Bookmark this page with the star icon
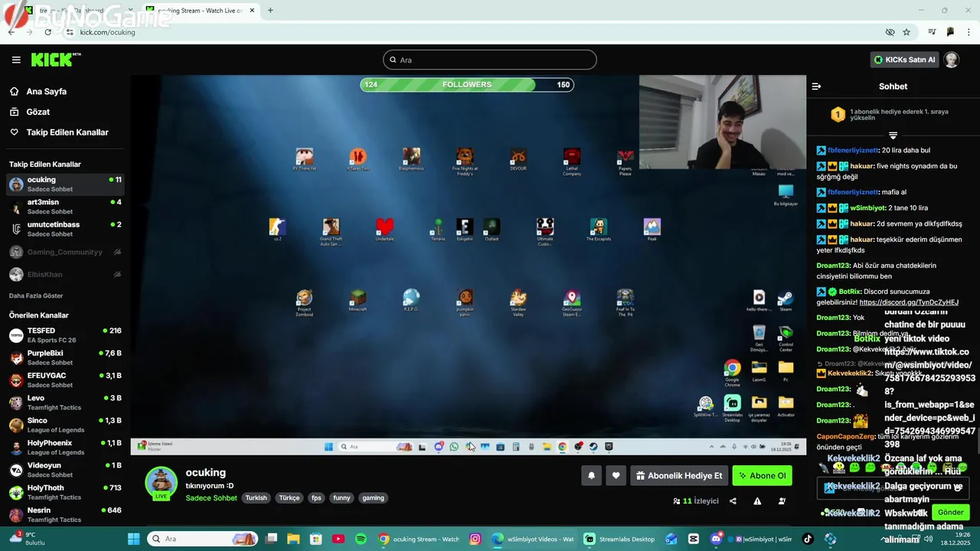This screenshot has height=551, width=980. 906,32
